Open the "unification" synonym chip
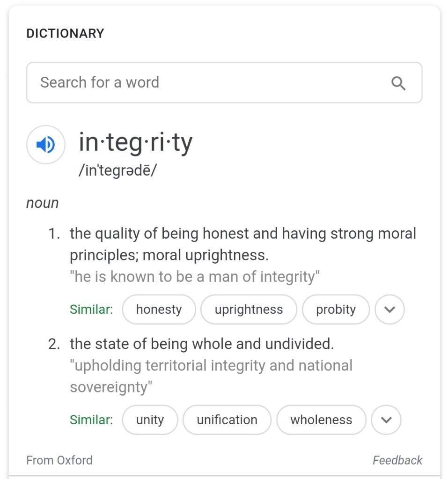The image size is (448, 479). 227,420
